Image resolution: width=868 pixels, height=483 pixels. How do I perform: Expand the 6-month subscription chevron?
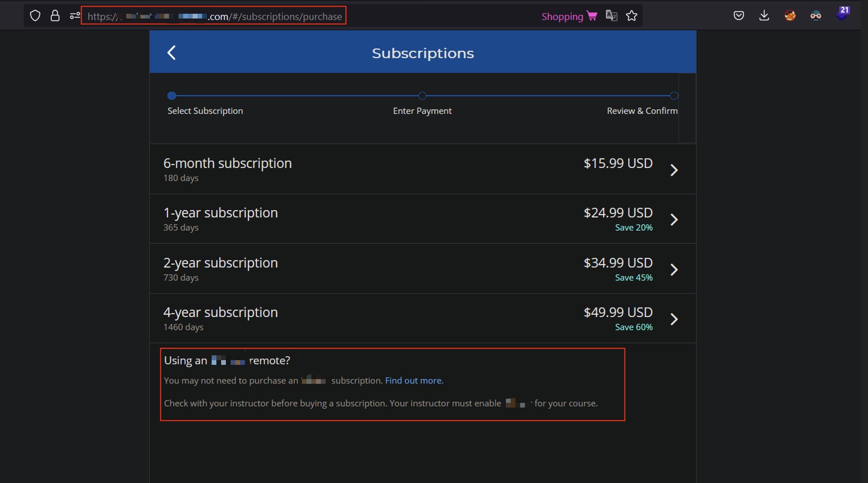[x=674, y=170]
